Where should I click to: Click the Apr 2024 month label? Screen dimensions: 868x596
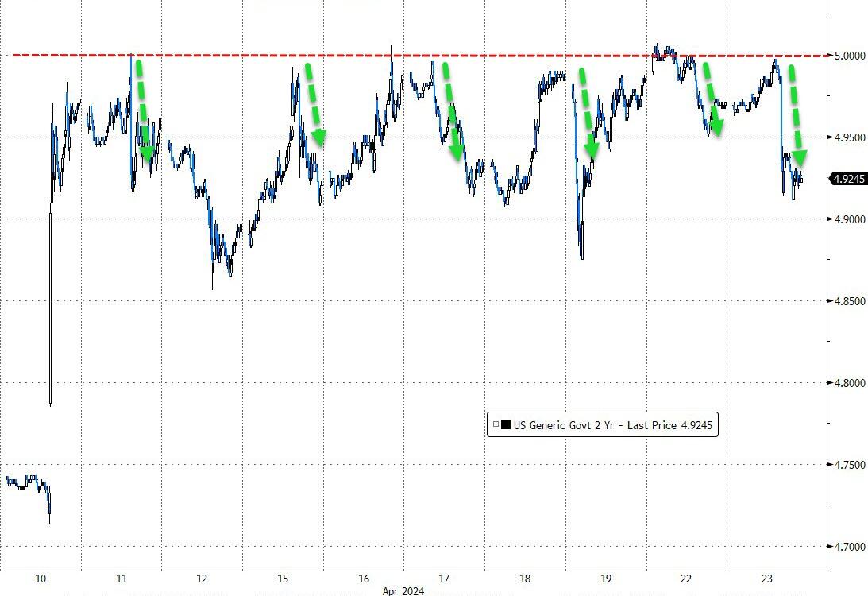click(x=403, y=591)
